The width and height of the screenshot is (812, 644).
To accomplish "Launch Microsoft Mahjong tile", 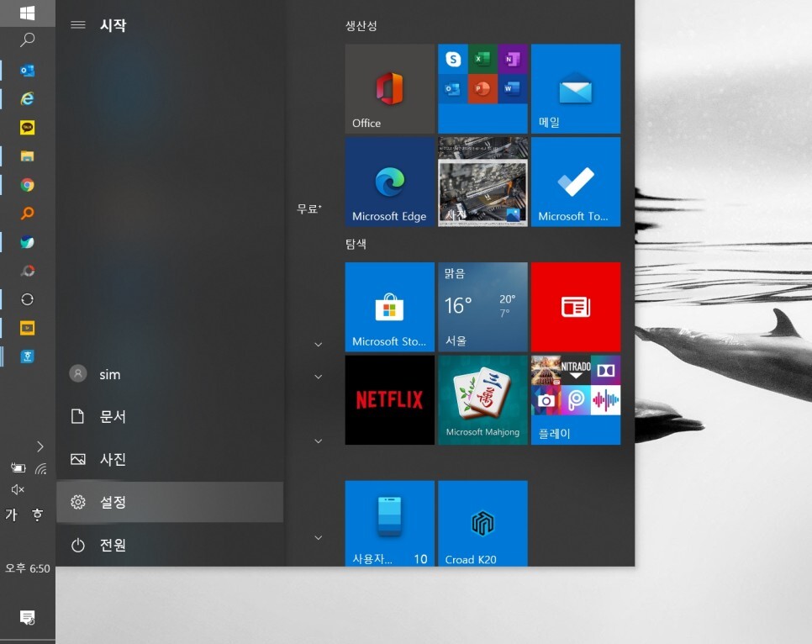I will click(482, 400).
